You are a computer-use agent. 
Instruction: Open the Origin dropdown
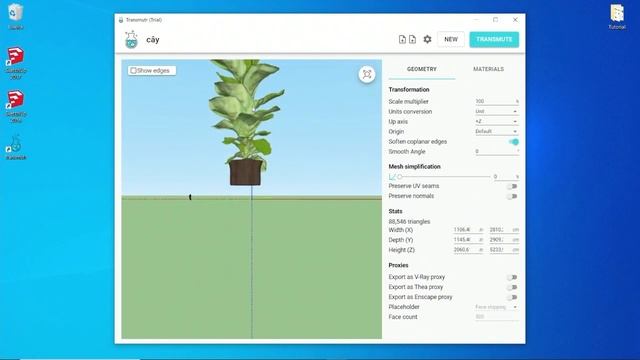[497, 131]
